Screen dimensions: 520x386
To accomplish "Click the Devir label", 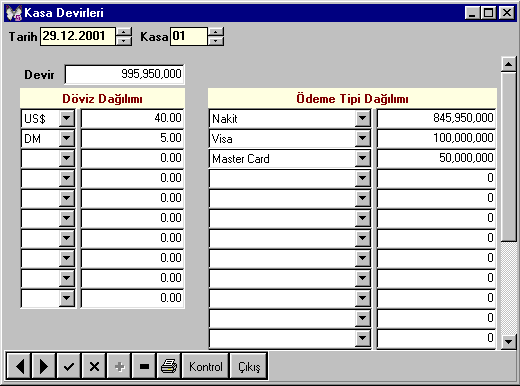I will pos(39,75).
